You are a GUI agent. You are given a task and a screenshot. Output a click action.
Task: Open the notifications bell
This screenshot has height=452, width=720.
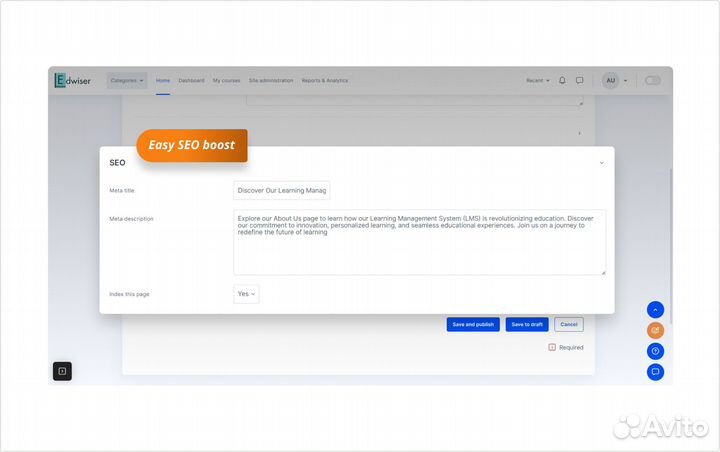click(562, 80)
